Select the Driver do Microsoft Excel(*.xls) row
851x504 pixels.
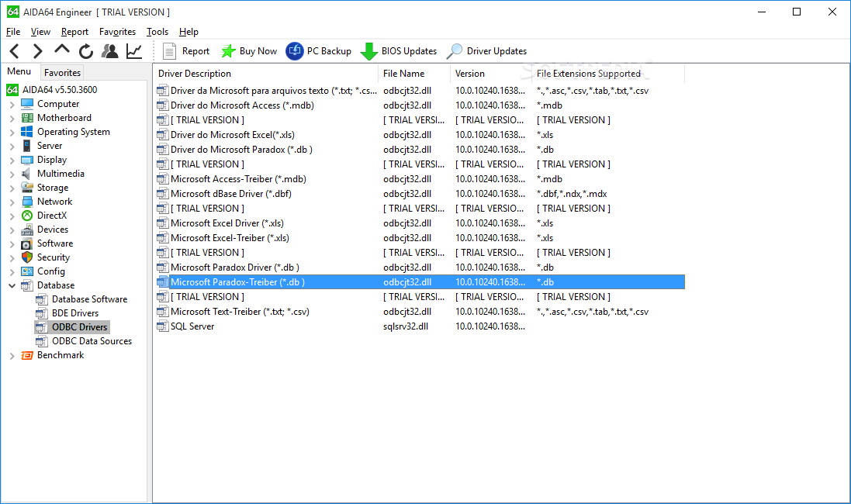(x=420, y=135)
